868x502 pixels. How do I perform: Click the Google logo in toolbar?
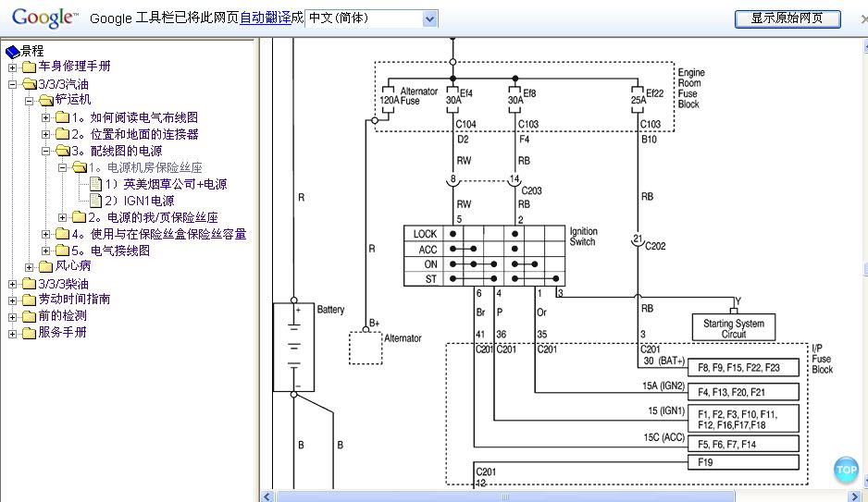43,18
